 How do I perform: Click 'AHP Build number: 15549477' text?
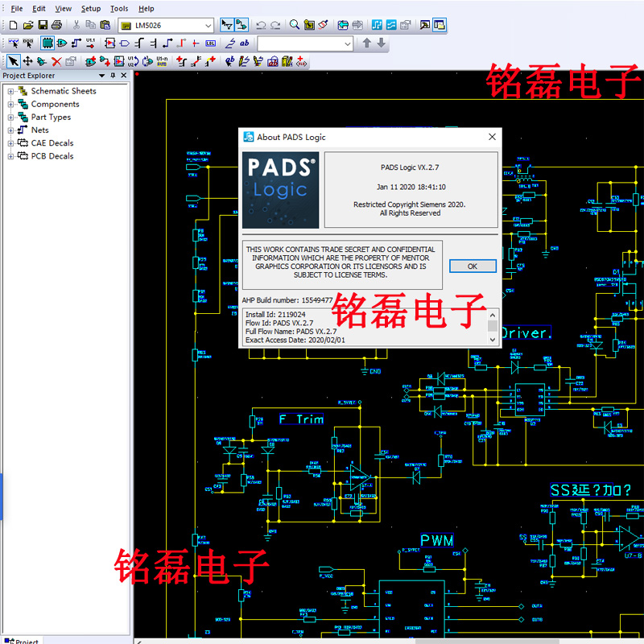click(x=287, y=300)
